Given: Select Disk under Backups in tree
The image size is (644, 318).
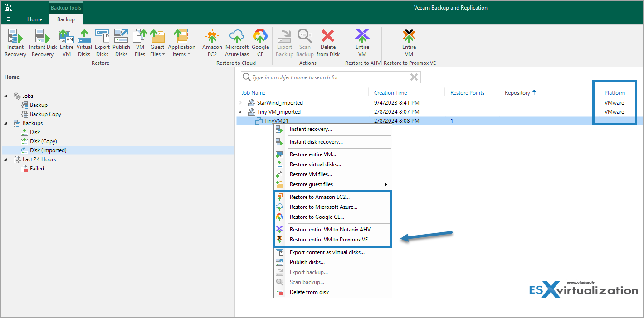Looking at the screenshot, I should pos(35,132).
